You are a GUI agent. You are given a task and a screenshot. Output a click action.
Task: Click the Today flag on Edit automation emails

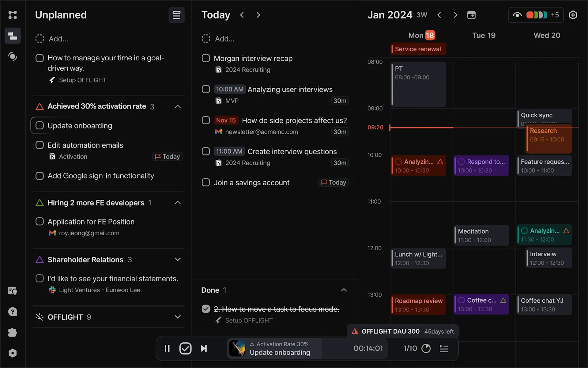(x=167, y=156)
